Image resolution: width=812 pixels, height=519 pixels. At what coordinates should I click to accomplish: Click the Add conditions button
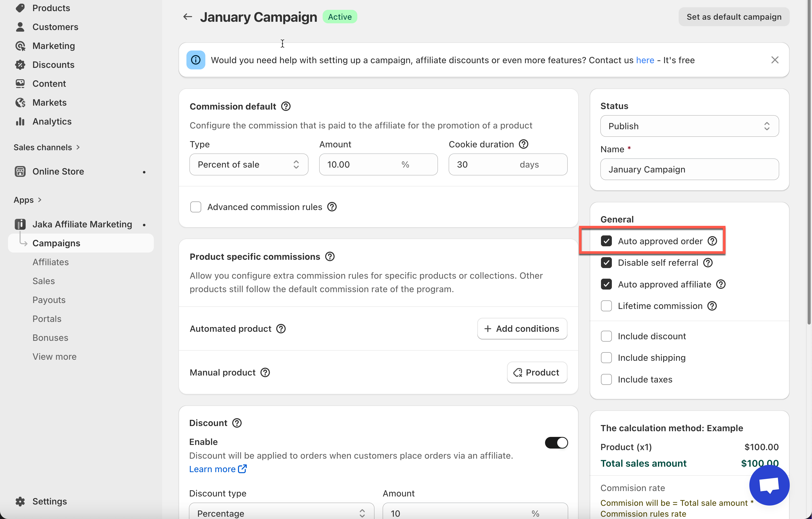click(x=522, y=329)
